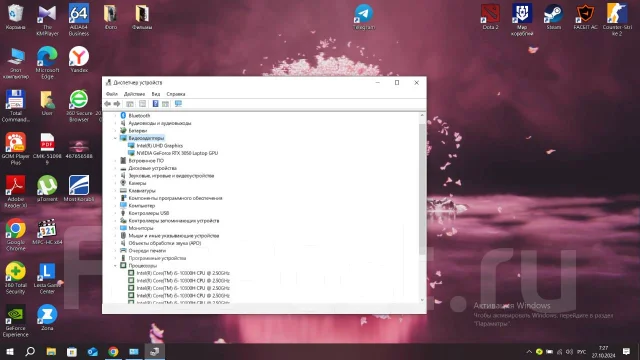Toggle the action pane toolbar icon next to Help
Screen dimensions: 640x360
(x=165, y=104)
